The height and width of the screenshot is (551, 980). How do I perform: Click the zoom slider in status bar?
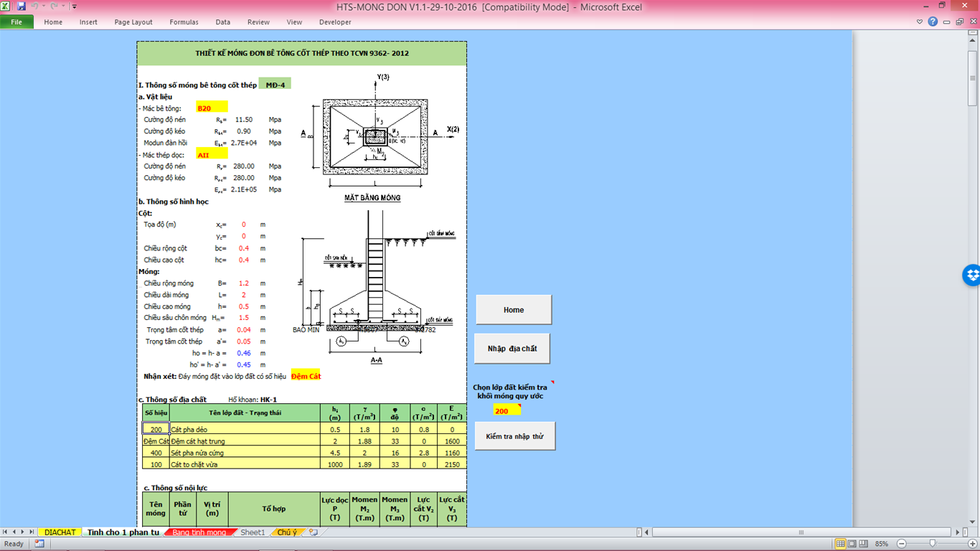932,544
